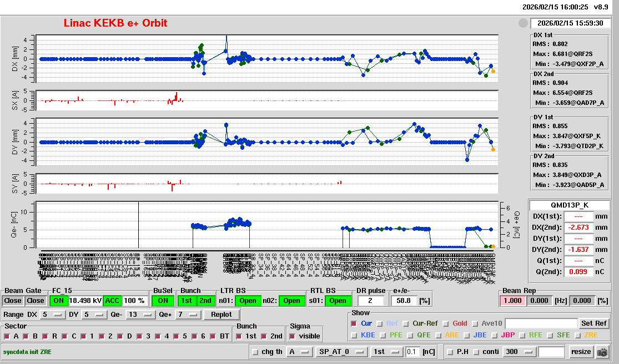Toggle Sector 3 checkbox
Image resolution: width=619 pixels, height=364 pixels.
tap(139, 336)
